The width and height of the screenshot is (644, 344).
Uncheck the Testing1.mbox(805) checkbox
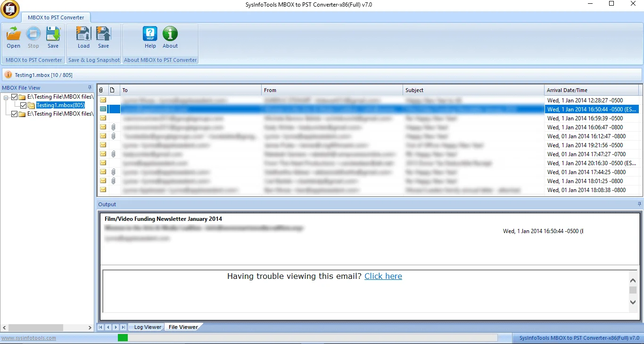coord(24,105)
